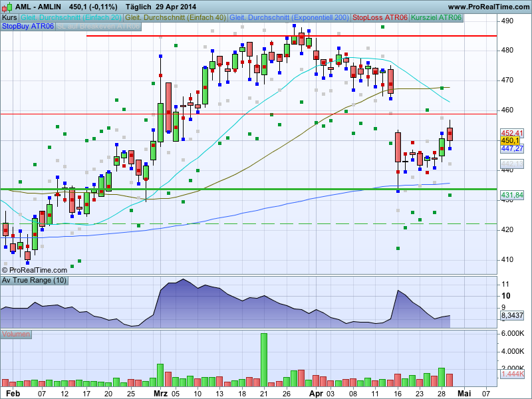Click the upper red horizontal resistance line
Image resolution: width=532 pixels, height=399 pixels.
[291, 36]
